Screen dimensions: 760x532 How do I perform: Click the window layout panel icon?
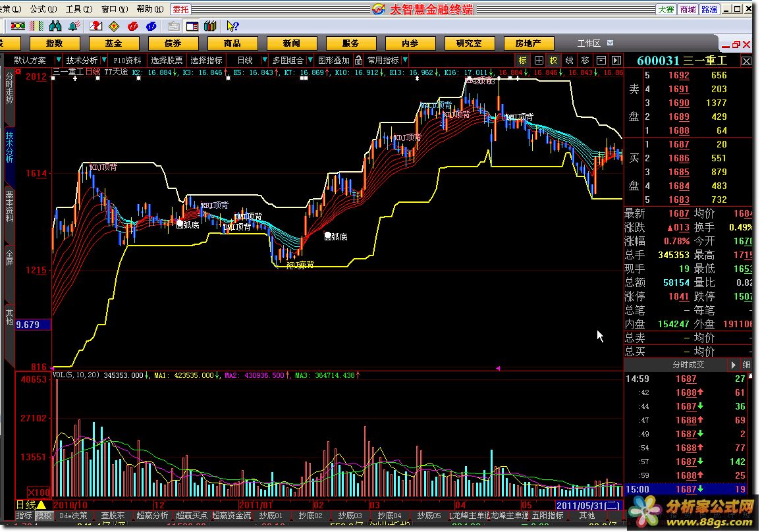[x=192, y=26]
